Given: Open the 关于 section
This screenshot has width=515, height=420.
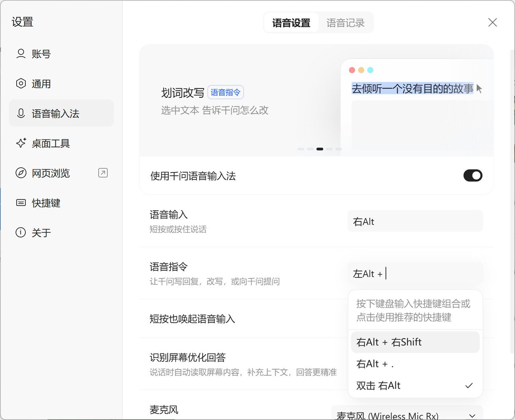Looking at the screenshot, I should (x=61, y=233).
